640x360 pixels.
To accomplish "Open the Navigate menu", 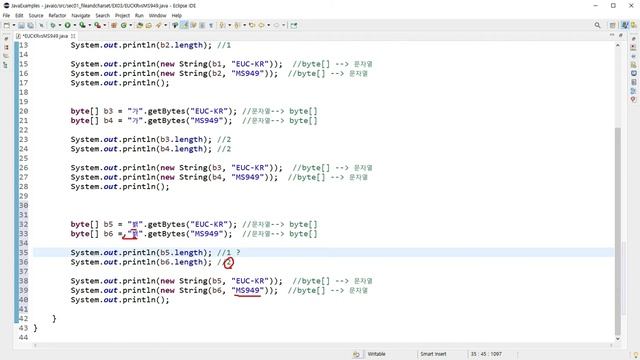I will (x=81, y=16).
